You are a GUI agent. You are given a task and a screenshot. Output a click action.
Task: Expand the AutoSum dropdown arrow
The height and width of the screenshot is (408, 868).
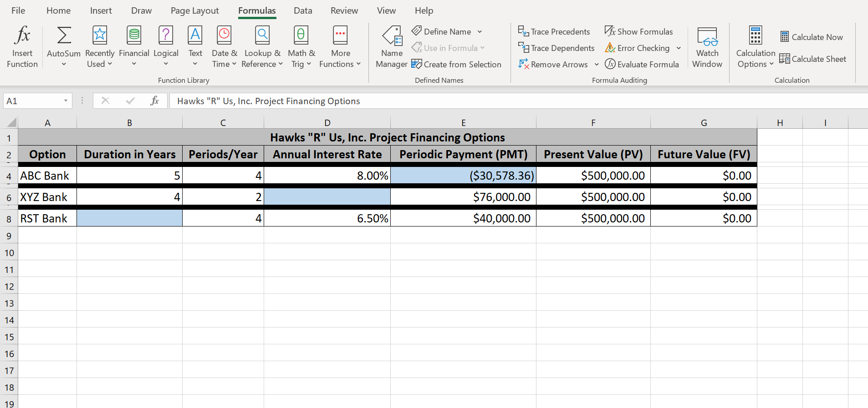click(64, 64)
